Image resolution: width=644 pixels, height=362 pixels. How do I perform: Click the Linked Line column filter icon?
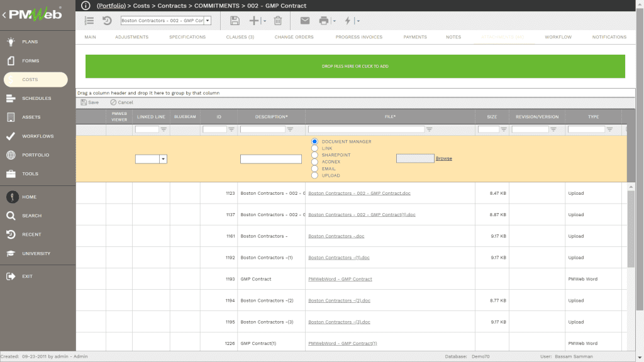(x=164, y=129)
